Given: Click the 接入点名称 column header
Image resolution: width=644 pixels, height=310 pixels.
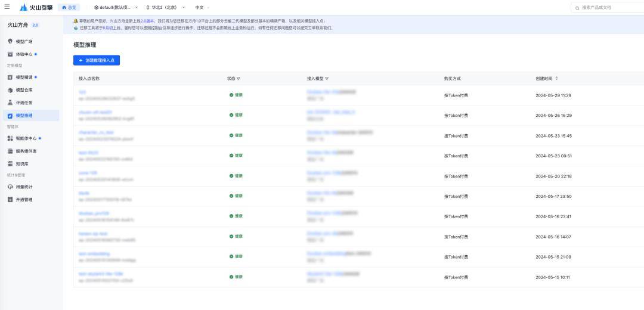Looking at the screenshot, I should pos(89,79).
